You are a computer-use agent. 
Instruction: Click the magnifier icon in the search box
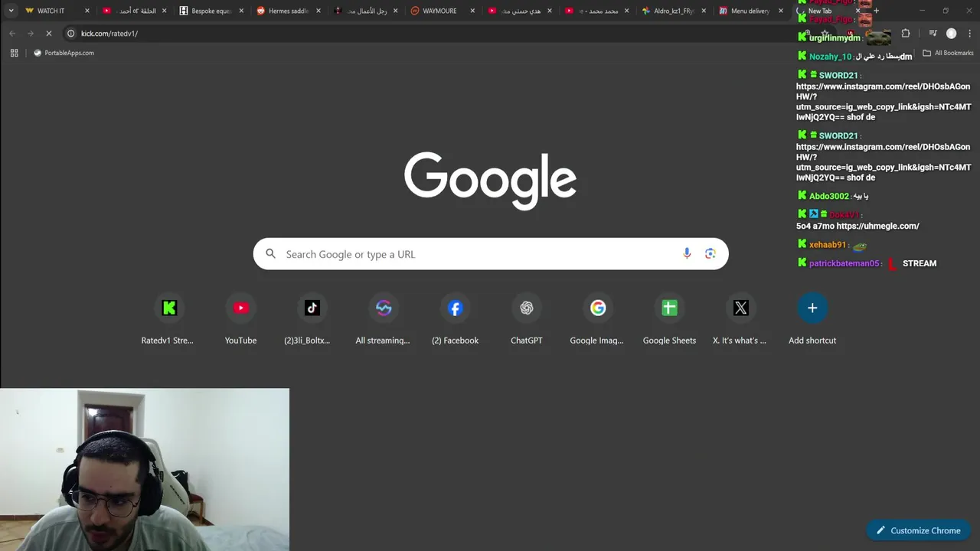270,253
